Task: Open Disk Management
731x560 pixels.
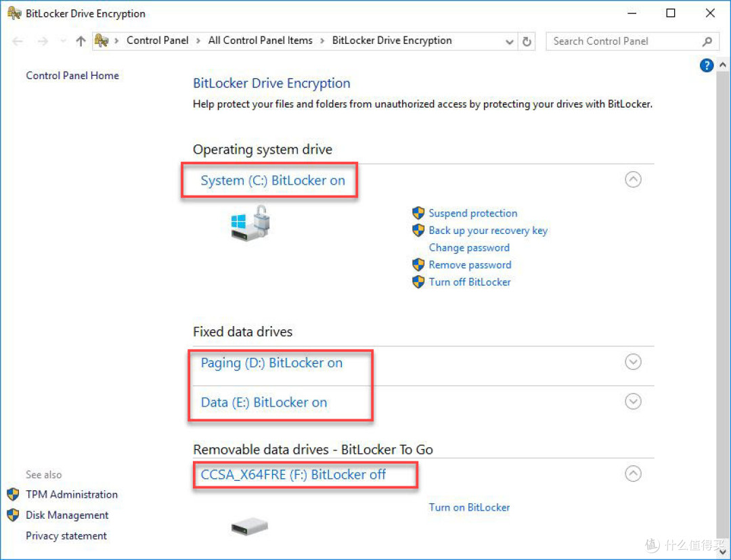Action: point(66,515)
